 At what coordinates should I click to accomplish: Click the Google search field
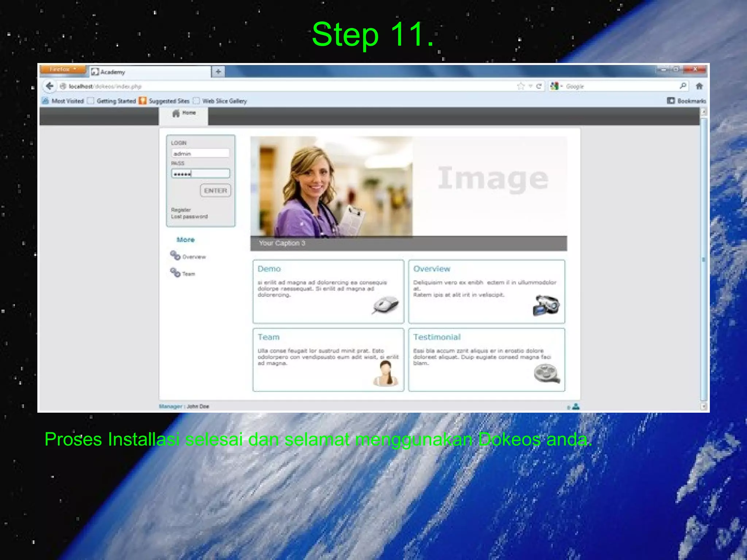(x=620, y=86)
